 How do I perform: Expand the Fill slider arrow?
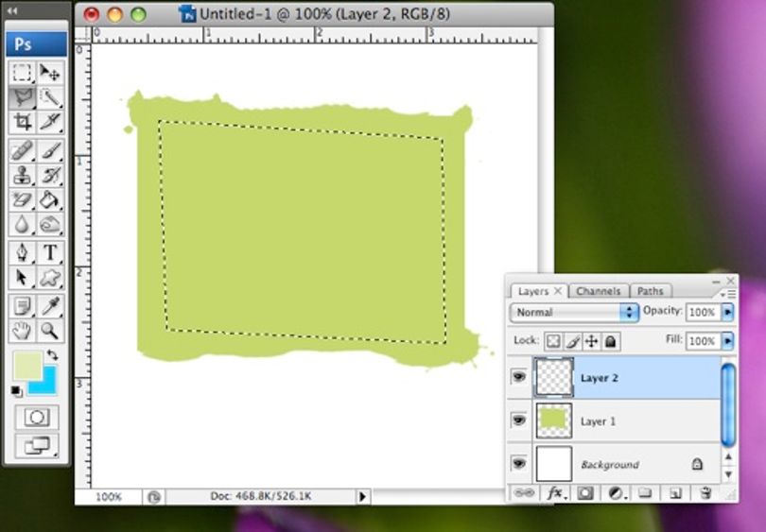[x=728, y=341]
